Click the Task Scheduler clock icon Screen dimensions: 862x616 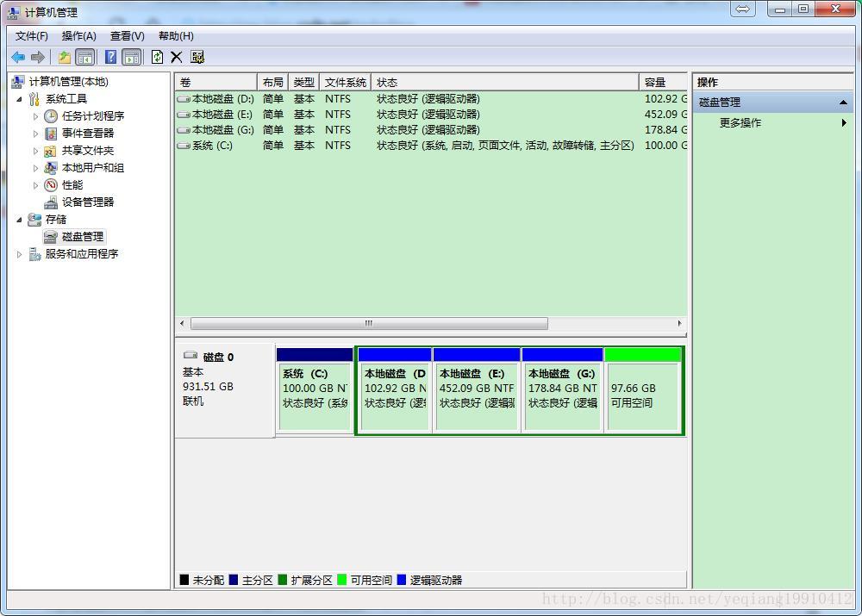(x=51, y=116)
